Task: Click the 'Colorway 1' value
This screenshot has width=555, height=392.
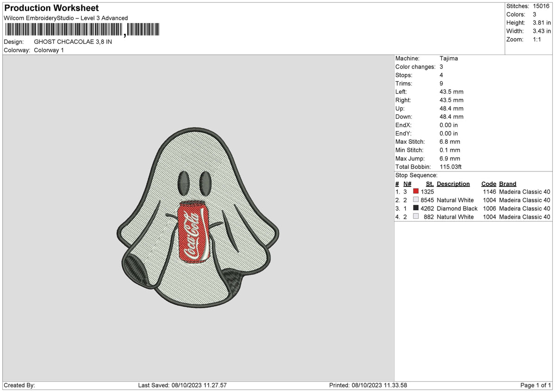Action: [x=49, y=50]
